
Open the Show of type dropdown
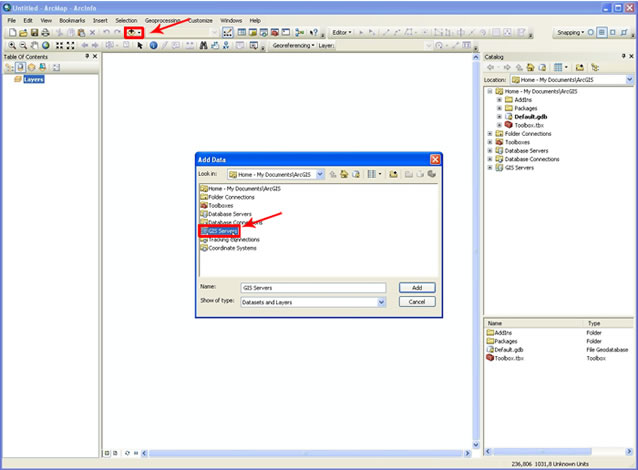point(381,302)
